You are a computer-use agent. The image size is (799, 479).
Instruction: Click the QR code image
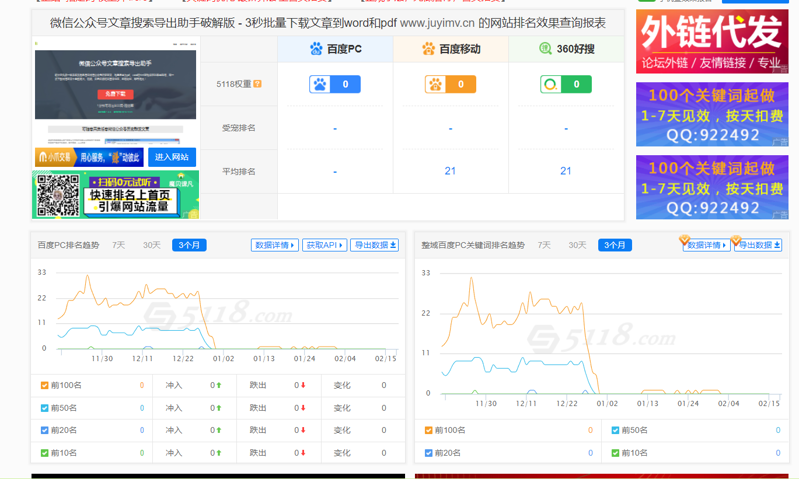click(58, 195)
